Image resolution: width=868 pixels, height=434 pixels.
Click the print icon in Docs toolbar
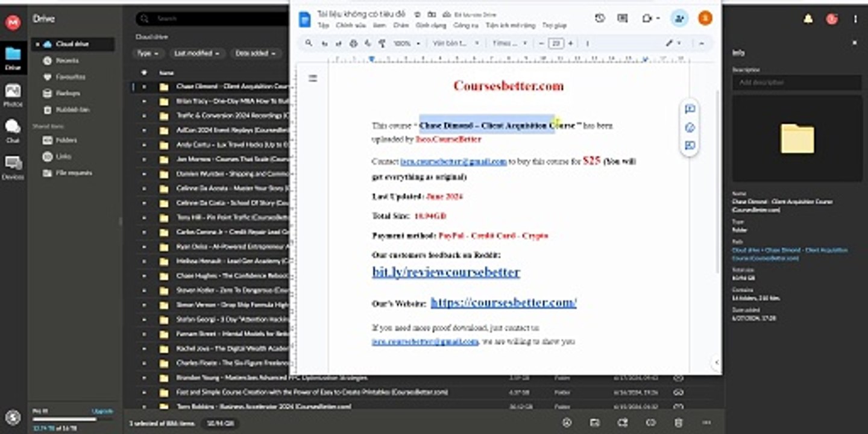pos(354,43)
